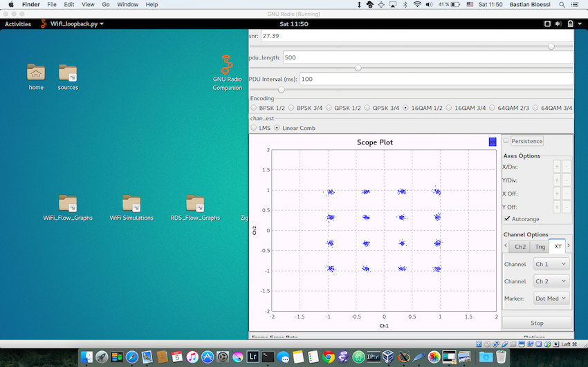Enable the Persistence checkbox
The width and height of the screenshot is (588, 367).
click(506, 141)
